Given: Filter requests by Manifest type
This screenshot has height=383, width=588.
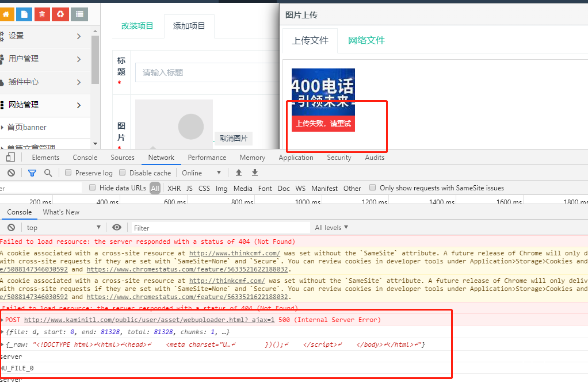Looking at the screenshot, I should (324, 189).
